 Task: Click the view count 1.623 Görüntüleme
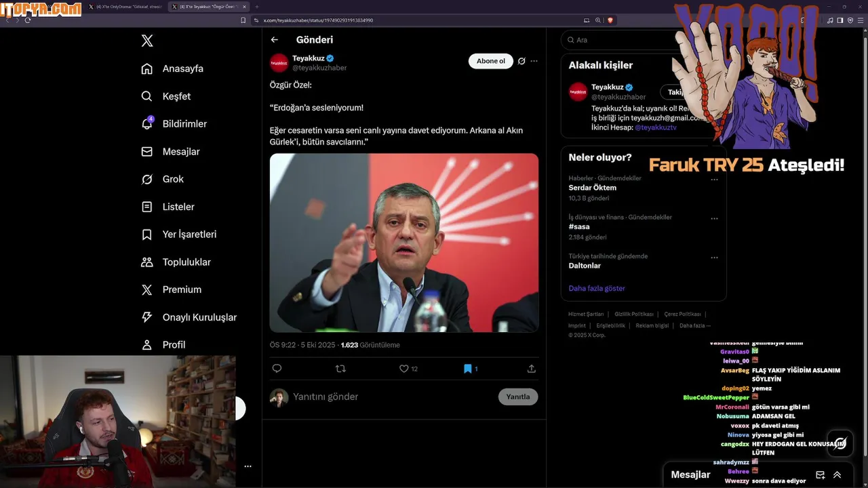[x=370, y=345]
